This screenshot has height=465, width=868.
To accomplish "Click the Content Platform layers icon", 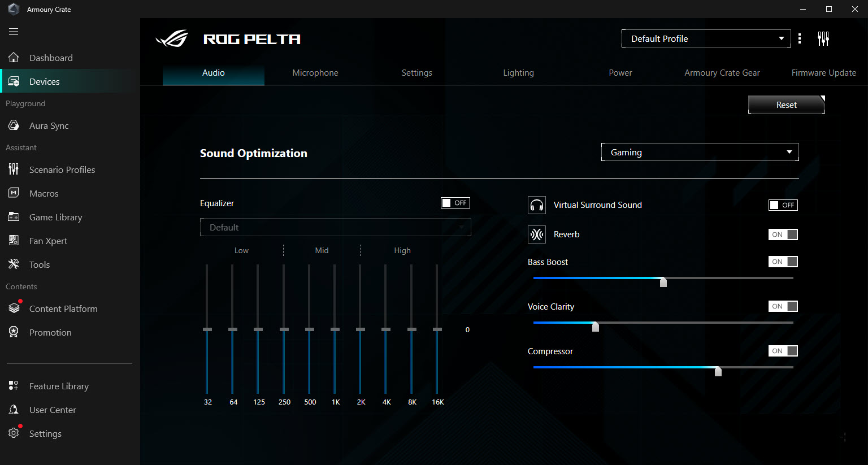I will [x=14, y=308].
